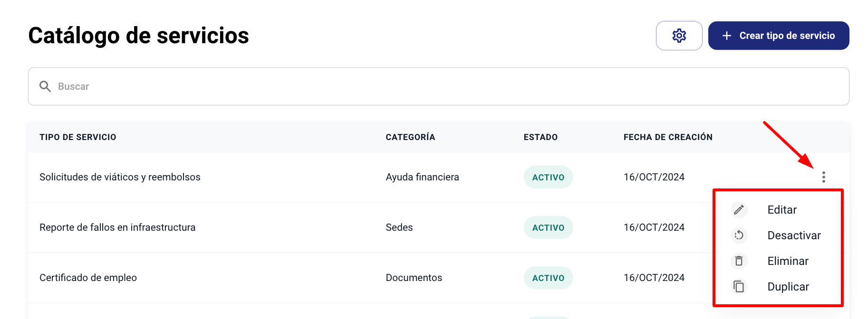Click the ESTADO column header
The width and height of the screenshot is (868, 319).
click(x=540, y=137)
